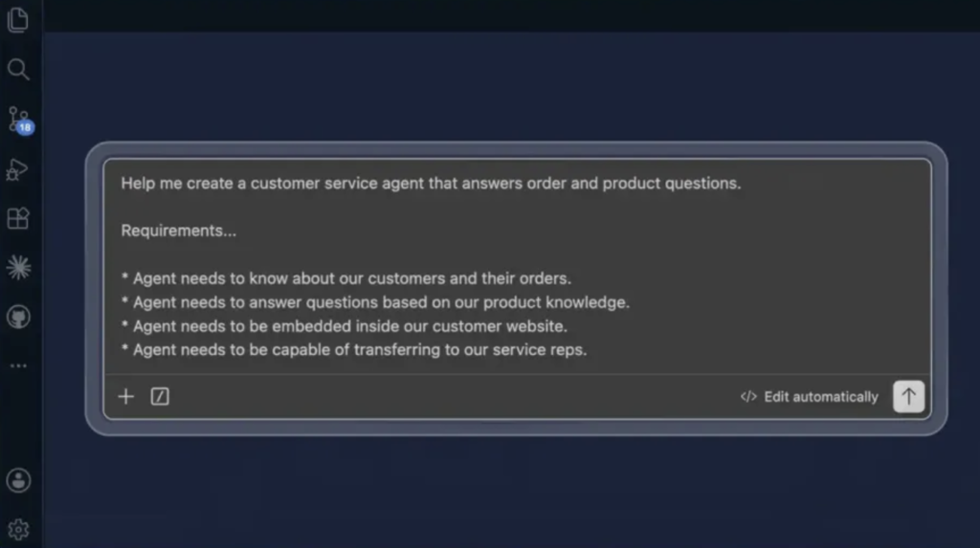Open the Source Control view
This screenshot has width=980, height=548.
point(18,119)
